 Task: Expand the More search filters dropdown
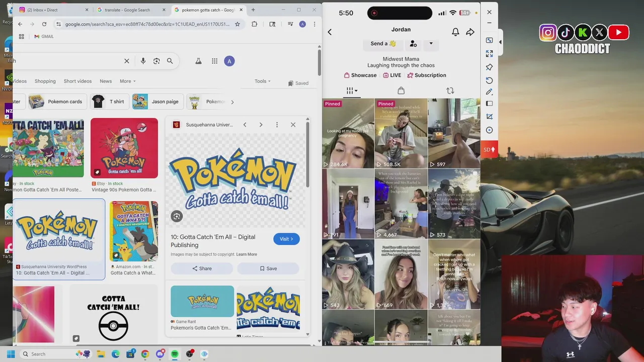tap(128, 81)
